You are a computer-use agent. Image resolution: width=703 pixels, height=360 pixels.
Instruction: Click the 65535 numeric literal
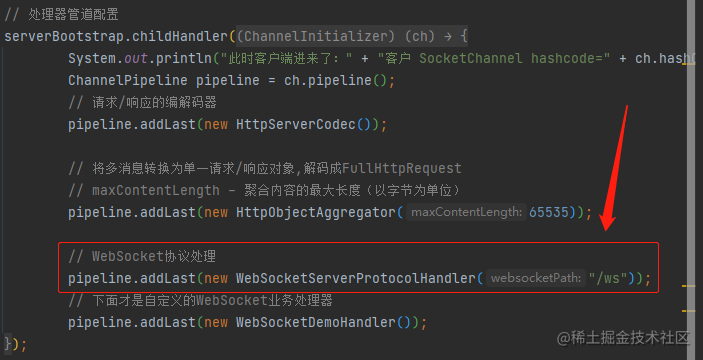click(x=549, y=212)
